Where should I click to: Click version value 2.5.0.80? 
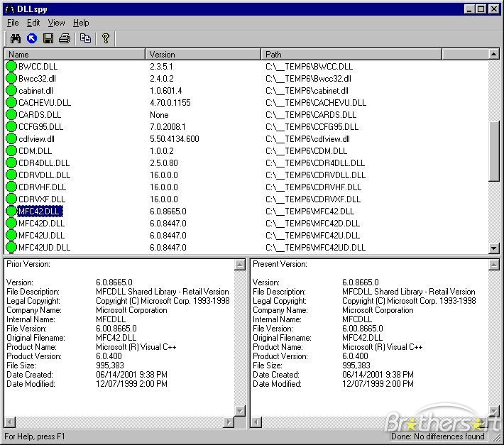[164, 163]
